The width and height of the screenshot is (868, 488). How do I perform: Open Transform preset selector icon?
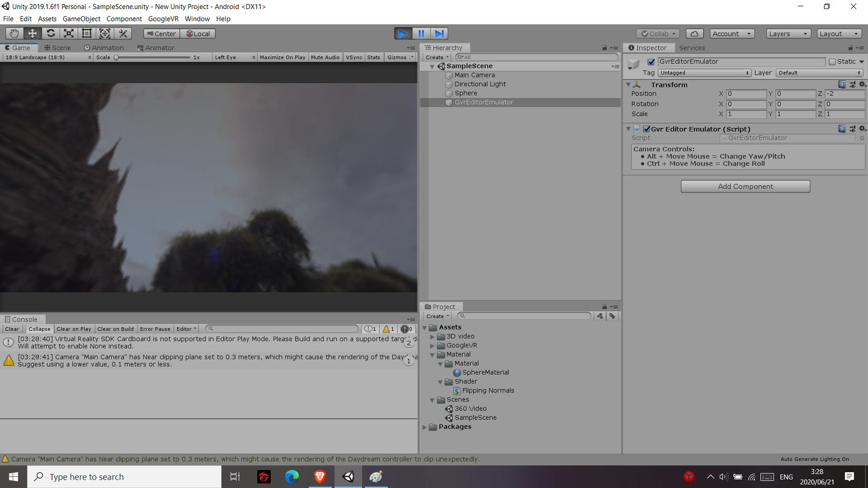[x=852, y=85]
